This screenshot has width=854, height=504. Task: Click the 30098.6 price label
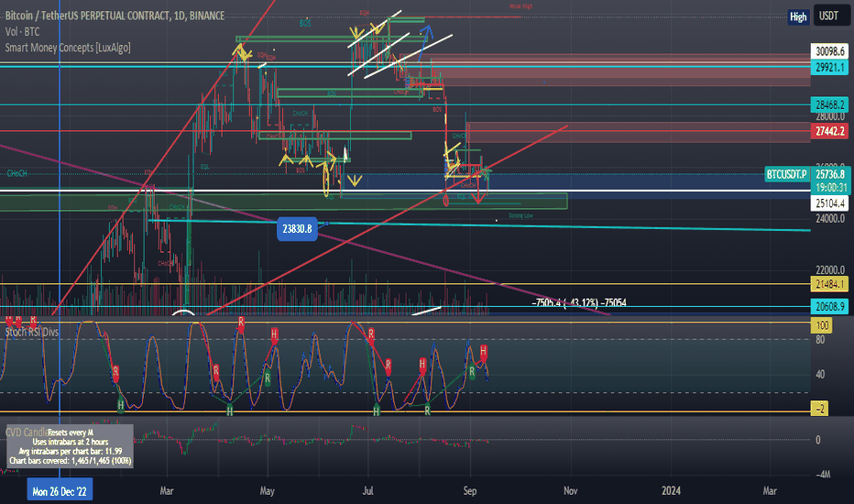pyautogui.click(x=829, y=51)
